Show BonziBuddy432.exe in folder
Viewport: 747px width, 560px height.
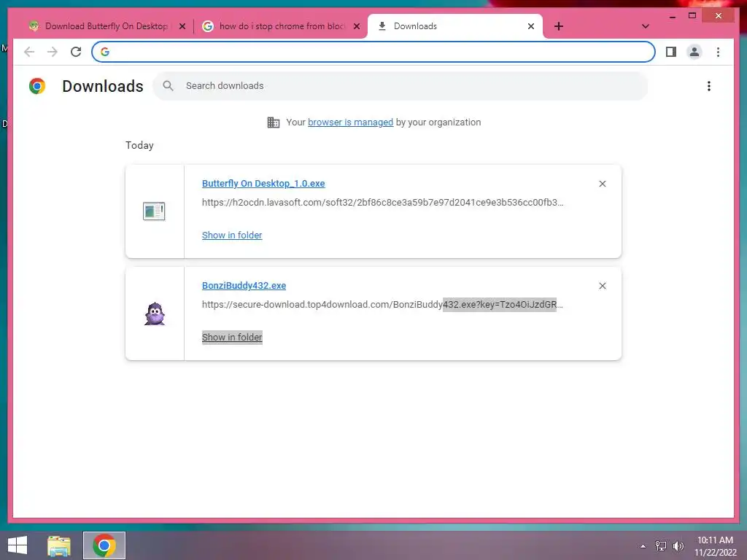[232, 337]
